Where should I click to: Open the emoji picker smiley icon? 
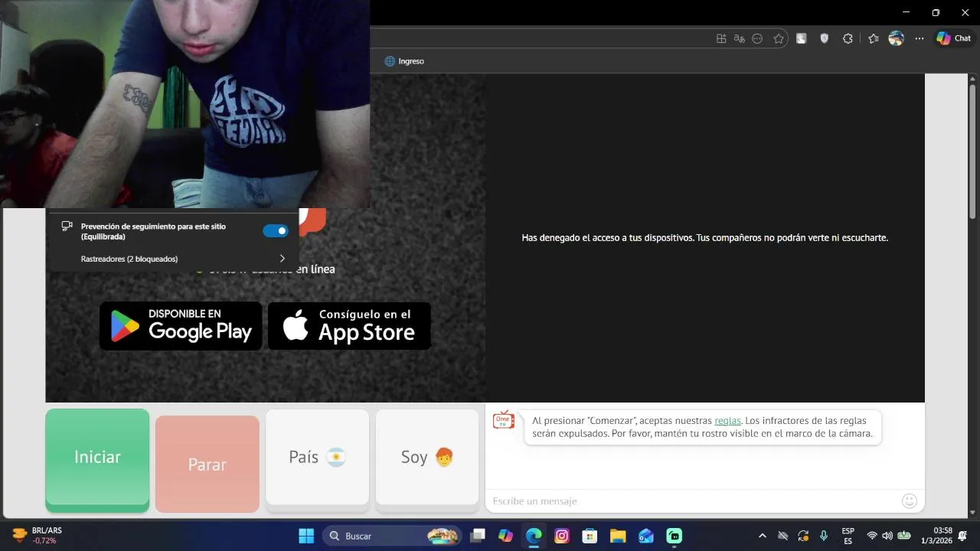click(910, 501)
